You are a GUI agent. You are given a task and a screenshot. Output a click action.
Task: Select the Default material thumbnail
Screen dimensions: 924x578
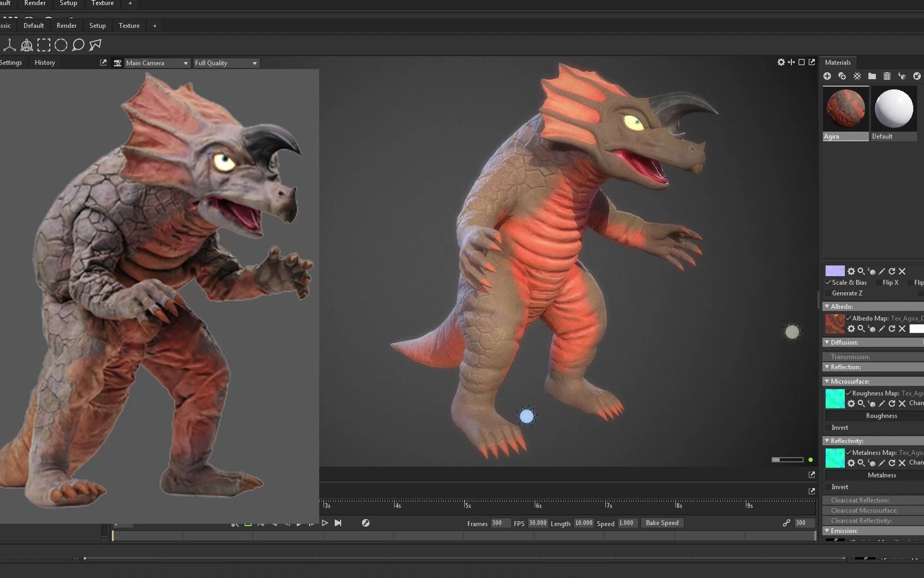[x=894, y=110]
